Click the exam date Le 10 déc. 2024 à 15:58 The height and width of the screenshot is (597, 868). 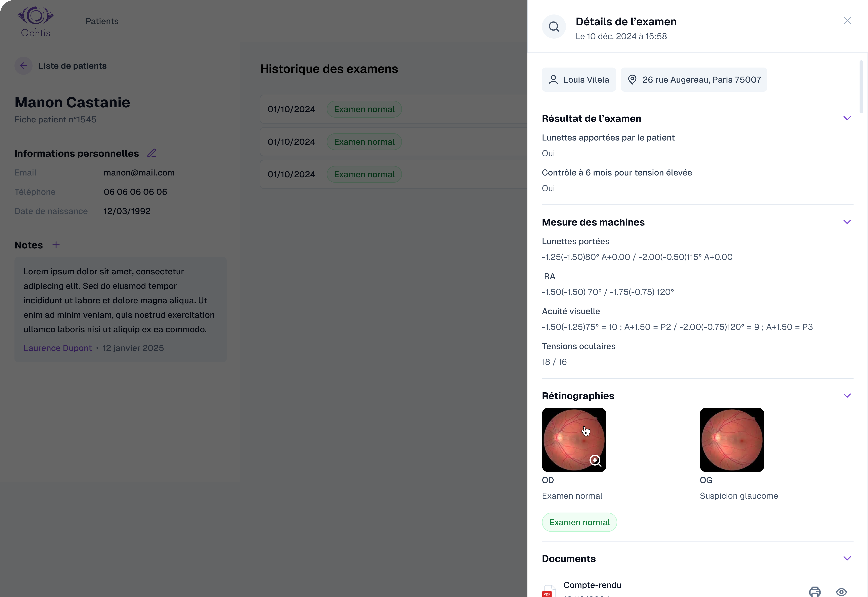click(x=621, y=36)
